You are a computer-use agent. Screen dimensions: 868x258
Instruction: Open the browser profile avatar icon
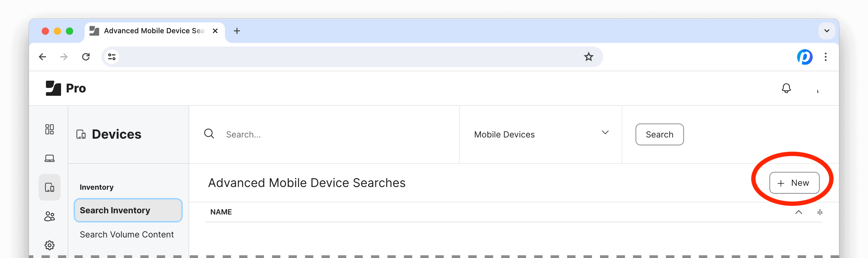[805, 56]
